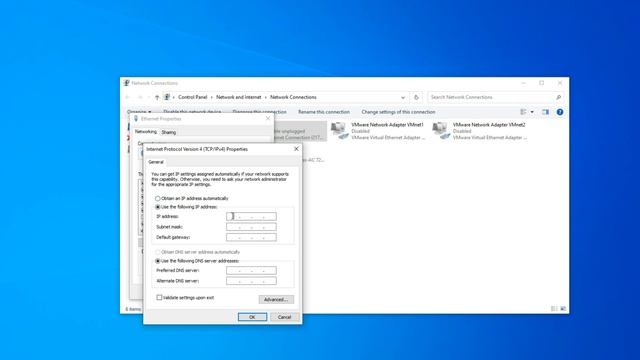Select VMware Network Adapter VMnet2 icon
The width and height of the screenshot is (640, 360).
441,131
